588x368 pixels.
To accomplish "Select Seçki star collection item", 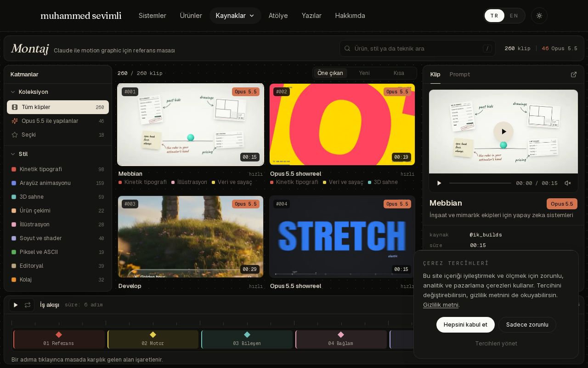I will click(58, 135).
